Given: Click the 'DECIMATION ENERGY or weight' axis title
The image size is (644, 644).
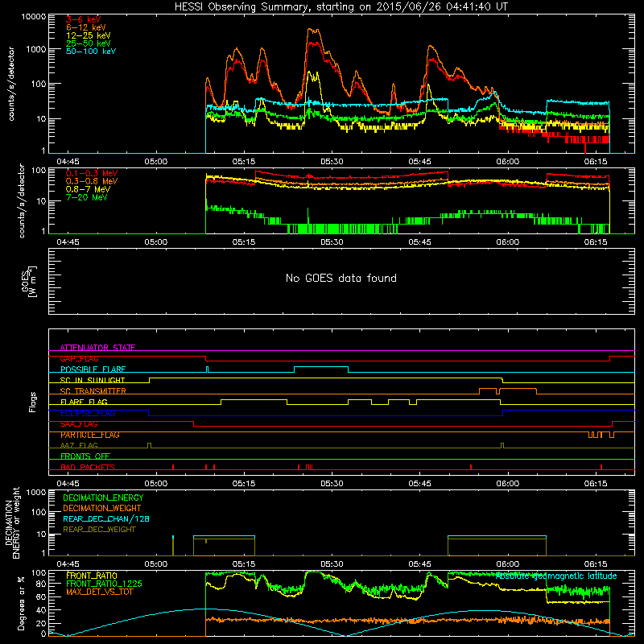Looking at the screenshot, I should [12, 522].
